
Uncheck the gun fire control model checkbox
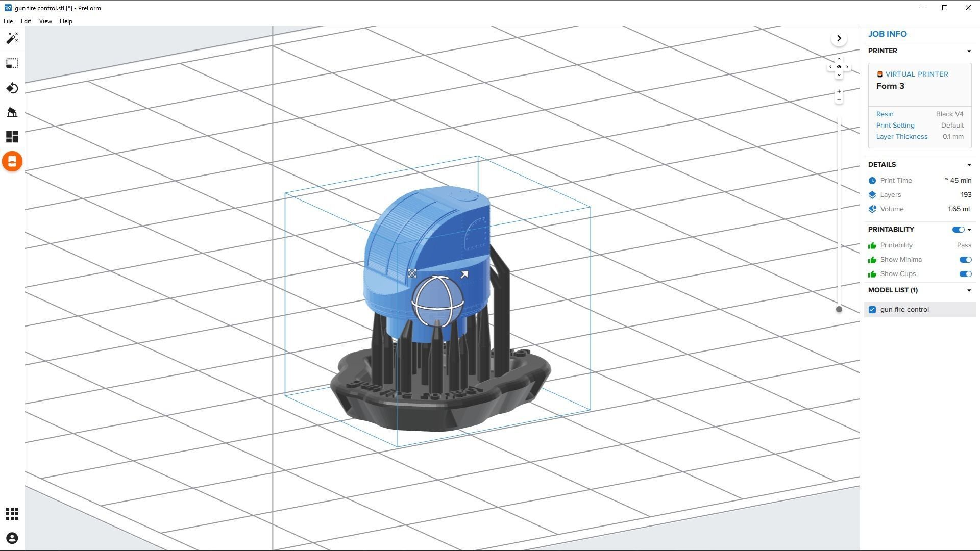point(872,310)
